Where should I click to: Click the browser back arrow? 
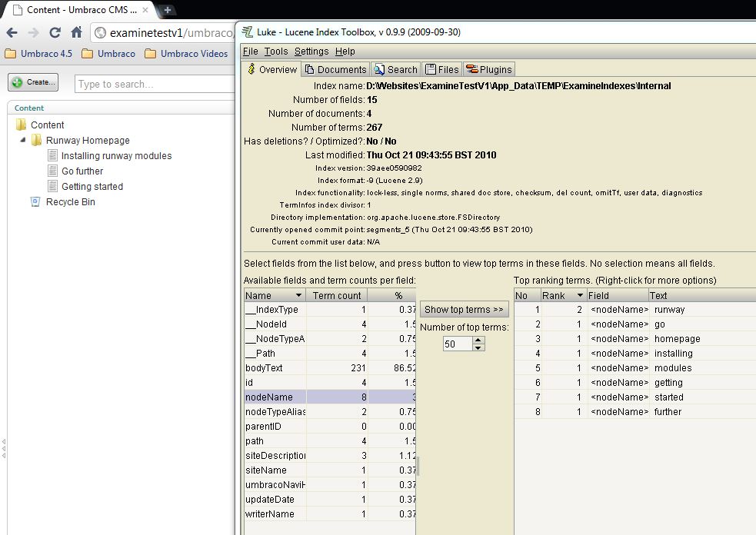12,33
